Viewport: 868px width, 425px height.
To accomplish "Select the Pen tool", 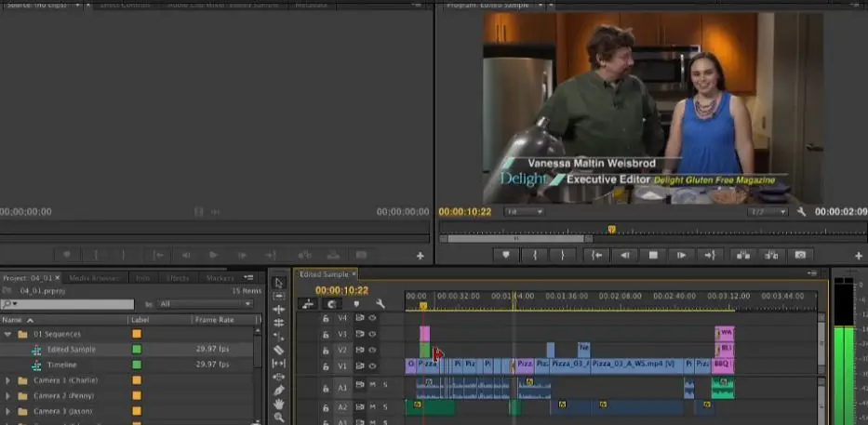I will (x=278, y=390).
